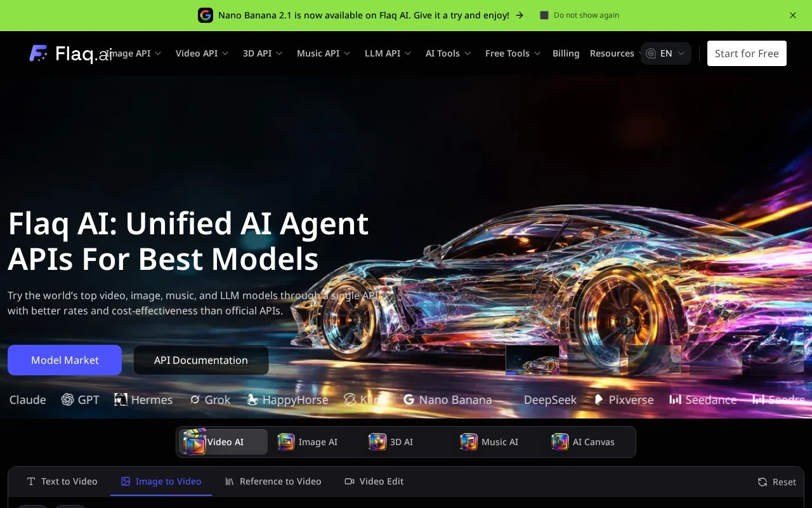This screenshot has height=508, width=812.
Task: Expand the LLM API menu
Action: 388,53
